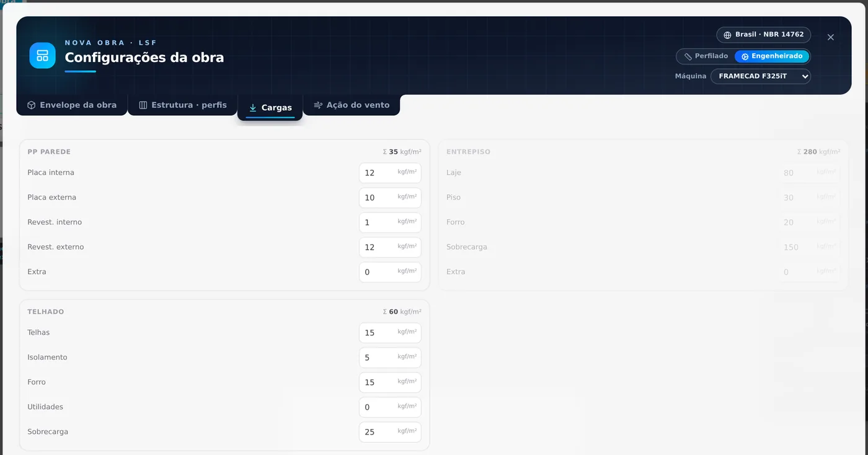The image size is (868, 455).
Task: Click the Máquina label
Action: pos(691,76)
